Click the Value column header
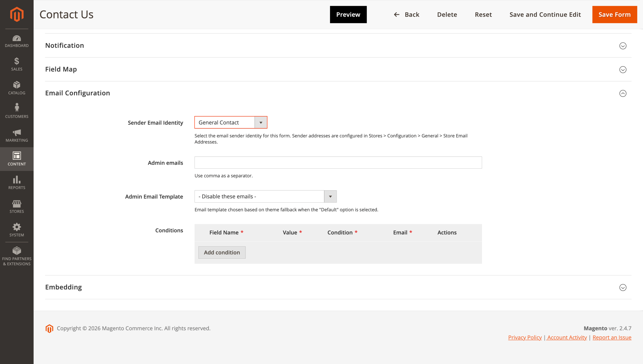Image resolution: width=643 pixels, height=364 pixels. coord(292,233)
